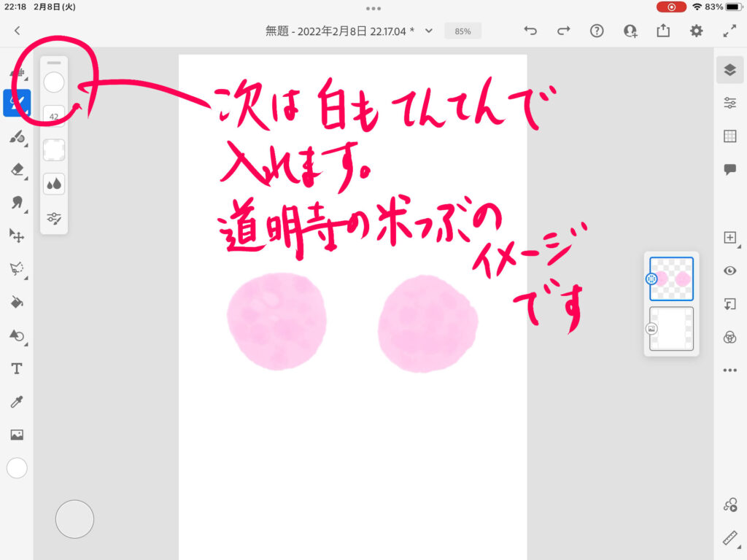Choose the Paint Bucket fill tool

[x=17, y=302]
